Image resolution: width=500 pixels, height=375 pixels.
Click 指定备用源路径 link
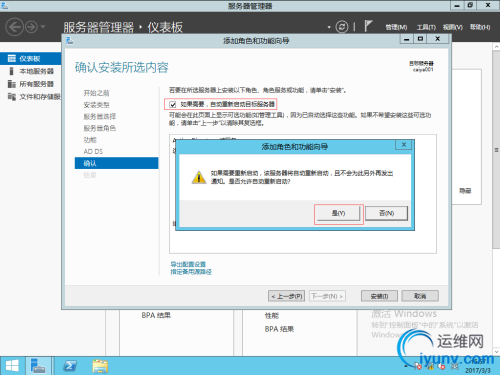click(x=191, y=272)
